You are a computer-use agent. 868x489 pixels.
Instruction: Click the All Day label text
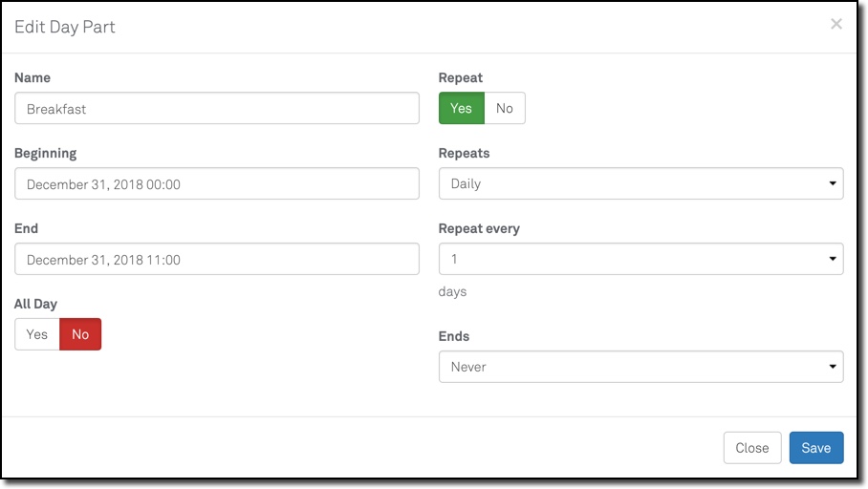(36, 304)
